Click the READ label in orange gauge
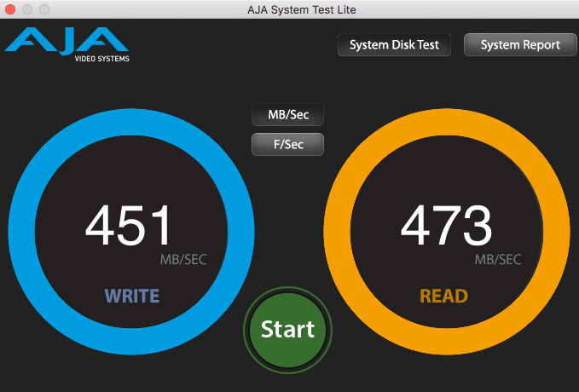The width and height of the screenshot is (579, 392). click(x=444, y=296)
